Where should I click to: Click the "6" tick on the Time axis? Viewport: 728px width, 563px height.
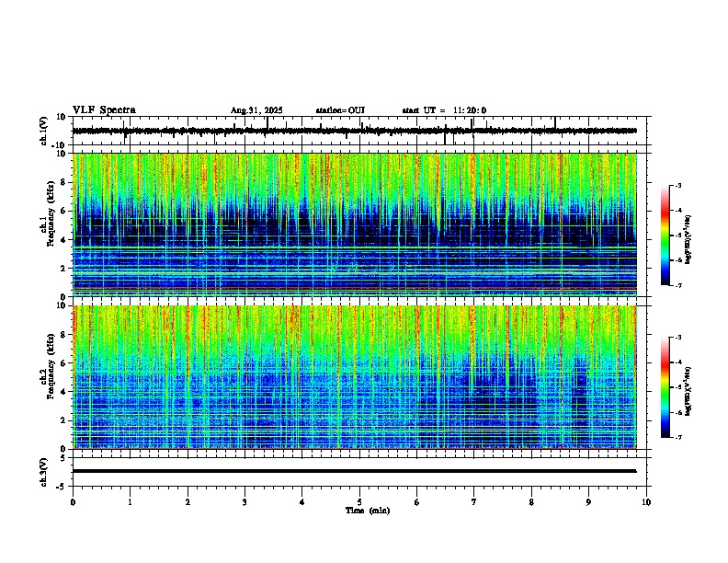click(417, 502)
